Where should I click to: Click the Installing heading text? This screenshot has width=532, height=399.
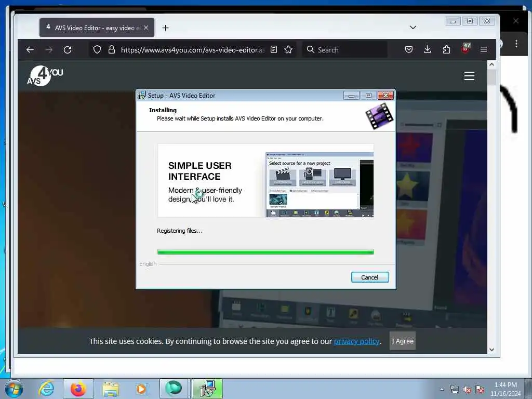click(x=163, y=110)
